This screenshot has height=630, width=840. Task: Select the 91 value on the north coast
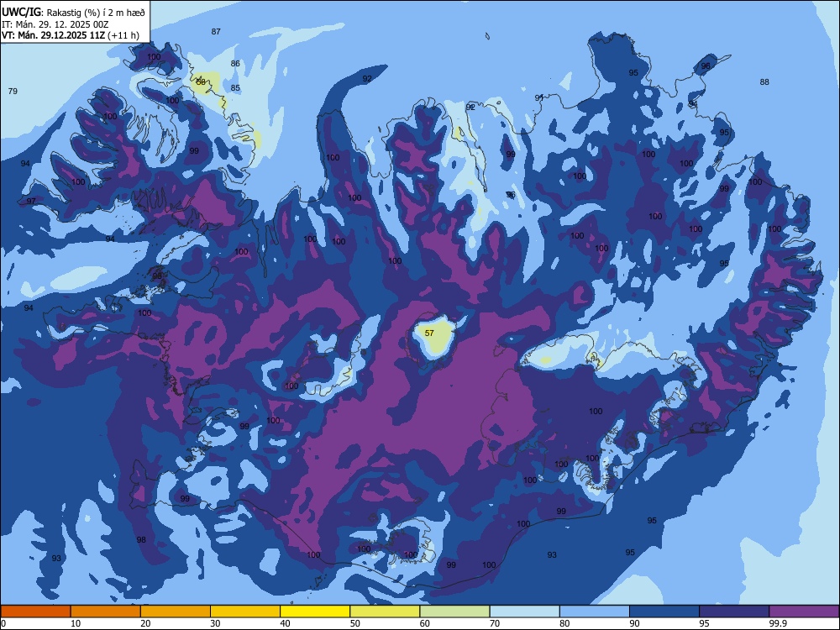[x=539, y=97]
